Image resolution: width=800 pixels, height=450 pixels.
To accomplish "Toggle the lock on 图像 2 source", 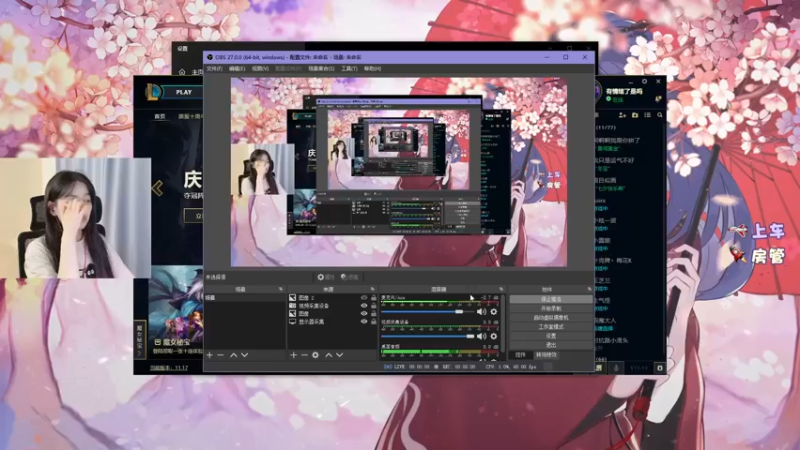I will point(373,297).
